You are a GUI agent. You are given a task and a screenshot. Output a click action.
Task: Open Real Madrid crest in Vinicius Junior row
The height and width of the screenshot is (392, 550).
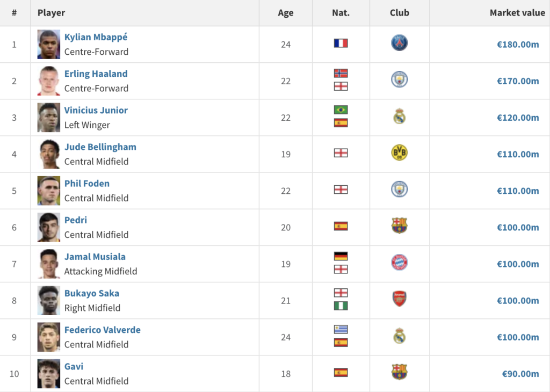[x=399, y=117]
